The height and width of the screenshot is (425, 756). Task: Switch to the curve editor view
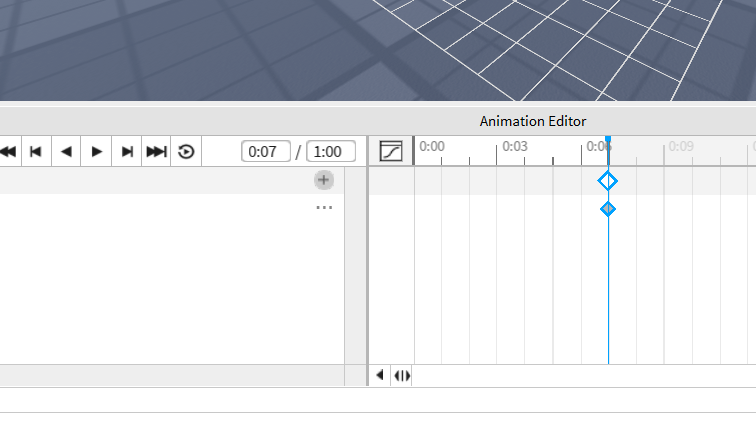click(x=392, y=152)
